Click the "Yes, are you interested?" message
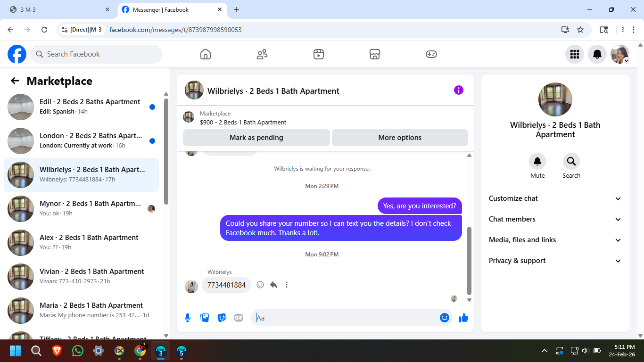This screenshot has height=362, width=644. [420, 206]
